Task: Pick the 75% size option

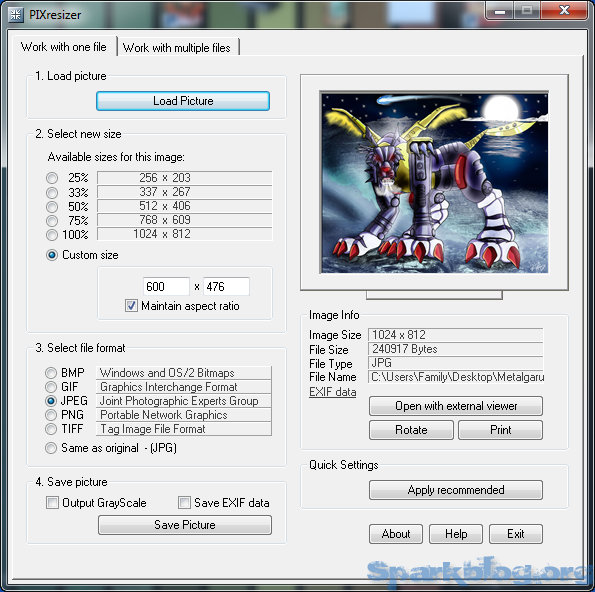Action: click(x=52, y=220)
